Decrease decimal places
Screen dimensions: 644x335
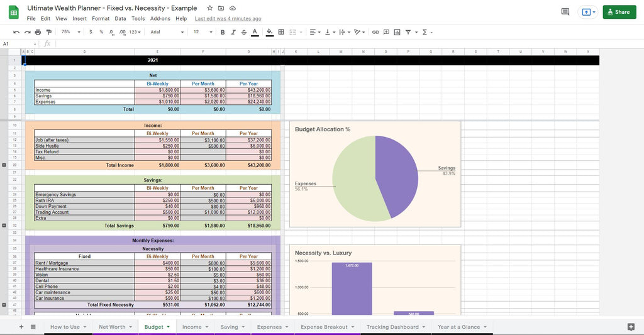pyautogui.click(x=111, y=32)
